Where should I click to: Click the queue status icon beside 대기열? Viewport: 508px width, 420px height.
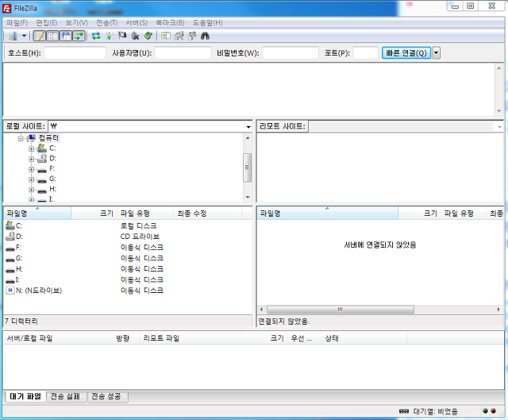[x=404, y=411]
